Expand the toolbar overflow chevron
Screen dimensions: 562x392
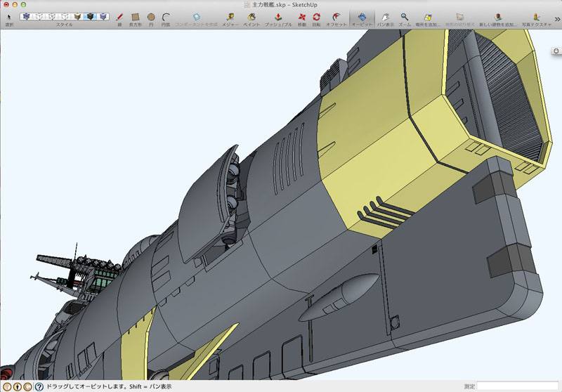click(556, 19)
